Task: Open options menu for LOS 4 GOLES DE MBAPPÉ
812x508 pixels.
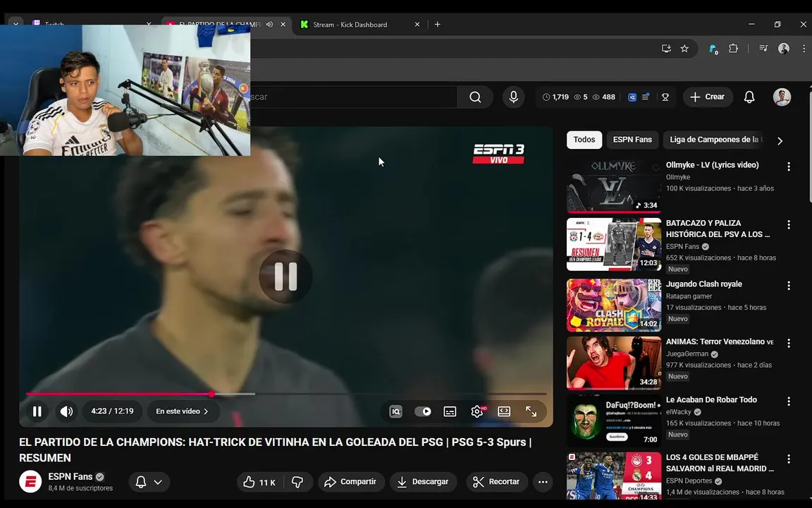Action: 788,459
